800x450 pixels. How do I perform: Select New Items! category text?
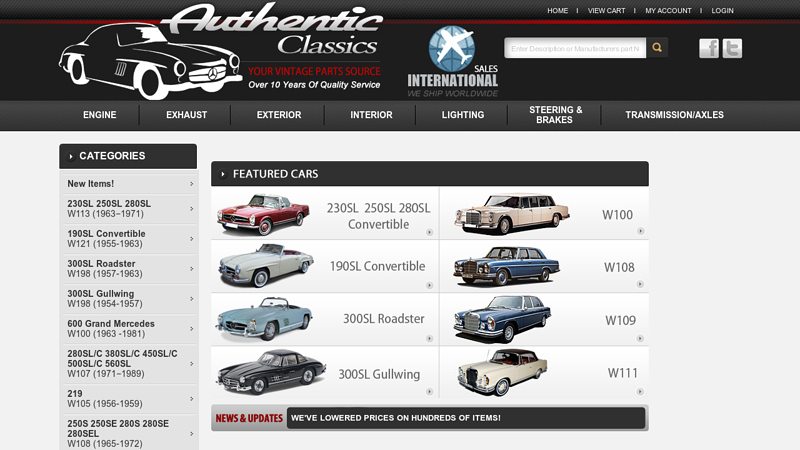click(x=91, y=184)
